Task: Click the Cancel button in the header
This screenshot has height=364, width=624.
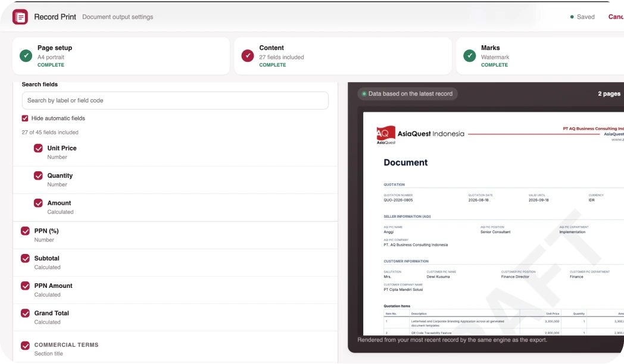Action: click(616, 17)
